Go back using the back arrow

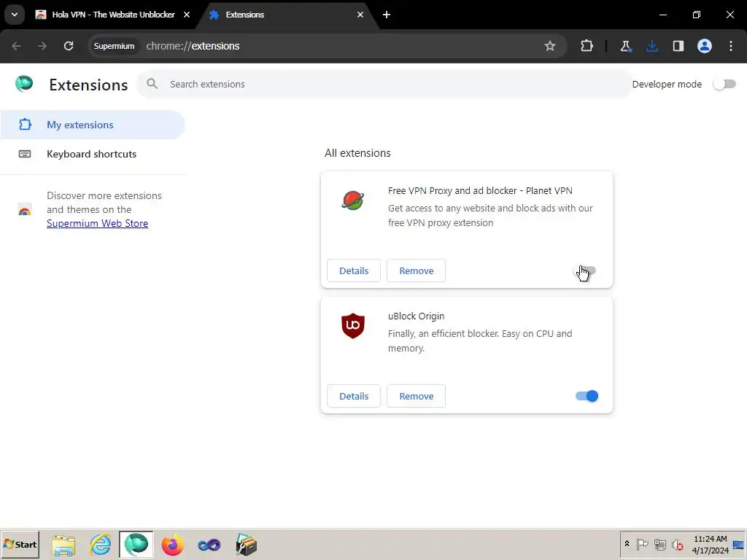[x=16, y=46]
